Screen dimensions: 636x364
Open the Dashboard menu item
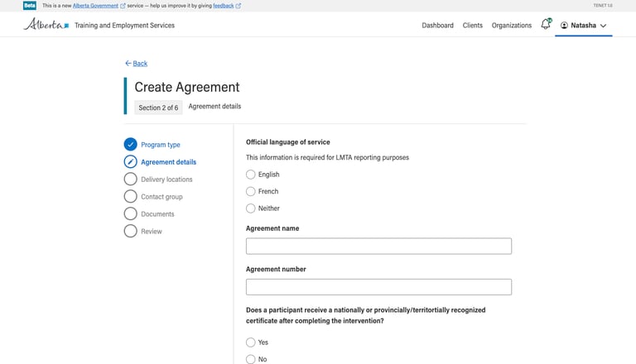(x=437, y=26)
